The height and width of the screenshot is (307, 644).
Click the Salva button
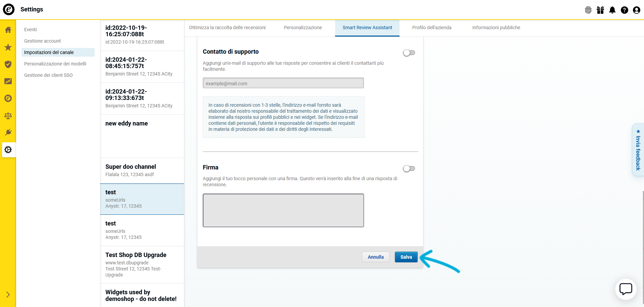click(x=406, y=257)
